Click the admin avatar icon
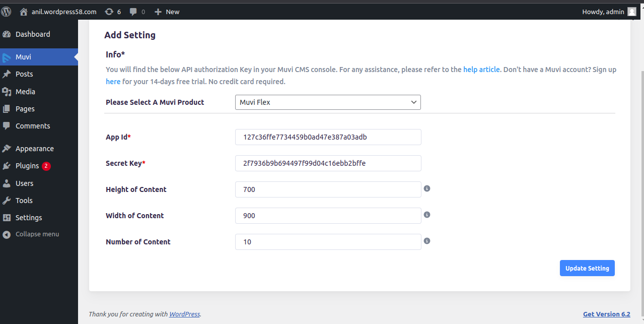This screenshot has height=324, width=644. 631,12
